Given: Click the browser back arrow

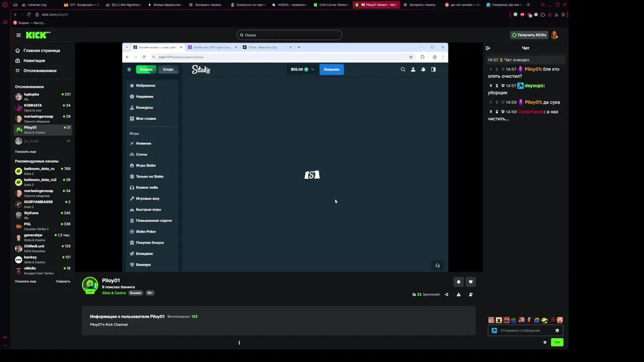Looking at the screenshot, I should click(x=15, y=15).
